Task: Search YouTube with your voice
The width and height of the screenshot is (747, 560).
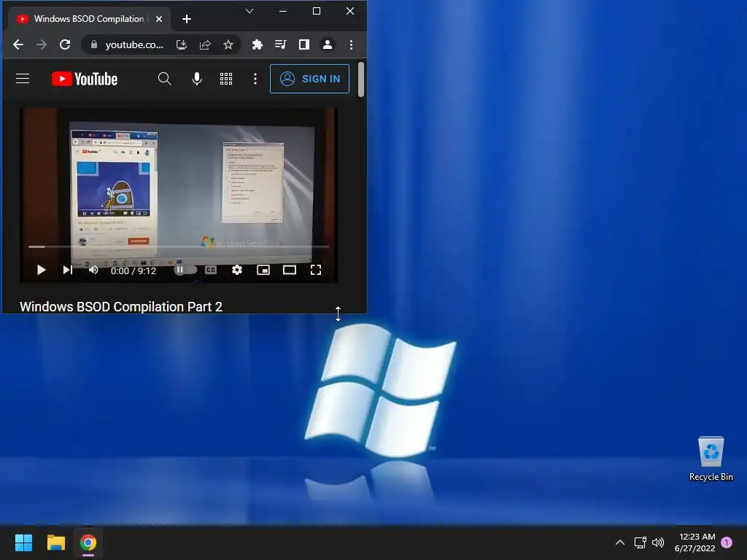Action: click(197, 79)
